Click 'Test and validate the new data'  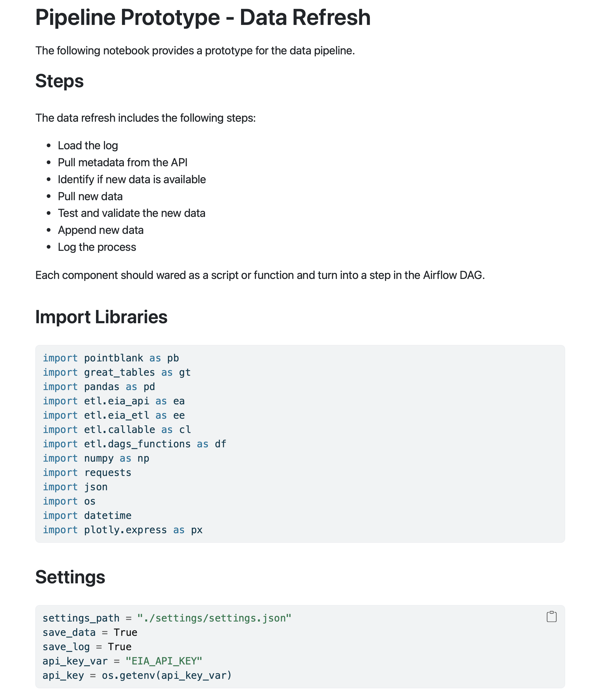point(132,213)
